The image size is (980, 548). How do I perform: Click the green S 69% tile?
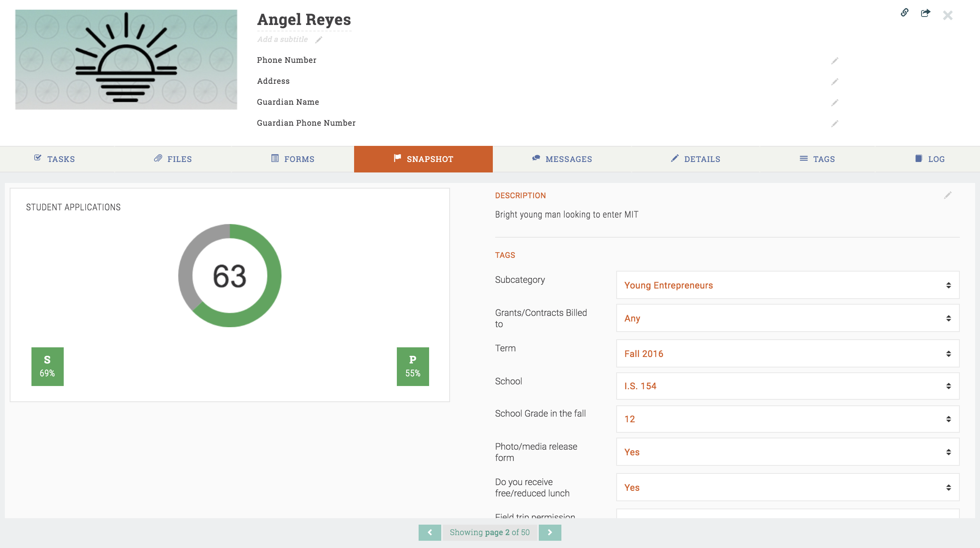[48, 366]
